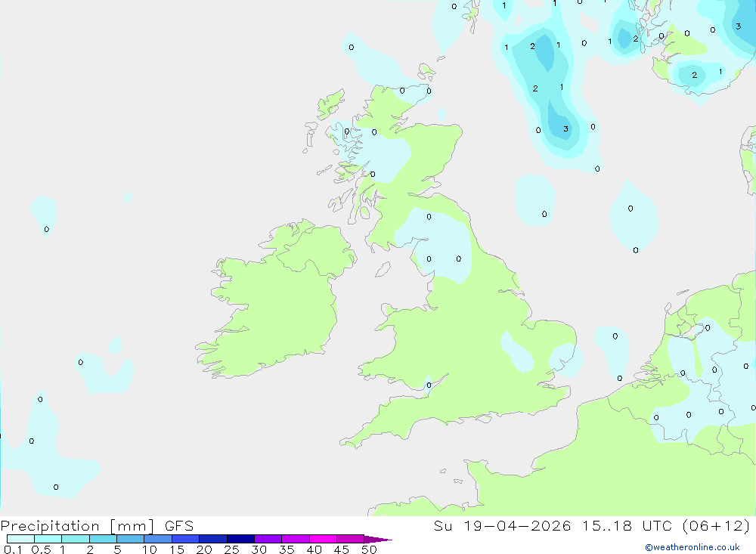Select the 1–2 mm legend swatch
Image resolution: width=756 pixels, height=554 pixels.
75,539
